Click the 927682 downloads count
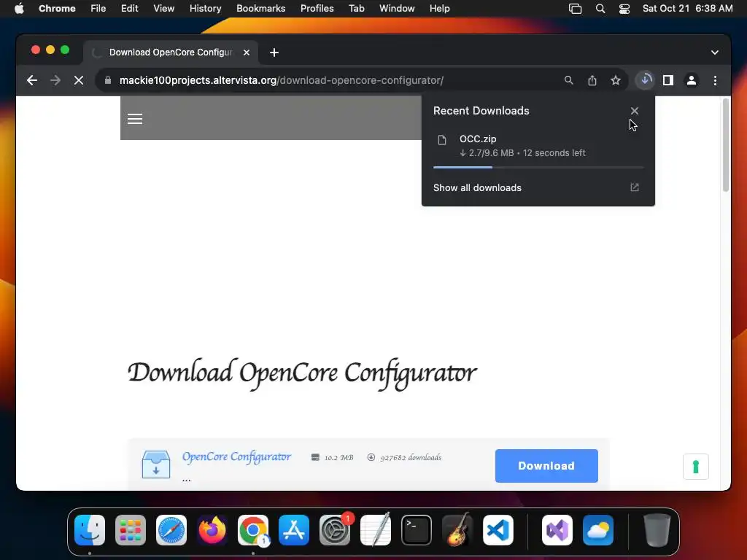The height and width of the screenshot is (560, 747). point(411,458)
